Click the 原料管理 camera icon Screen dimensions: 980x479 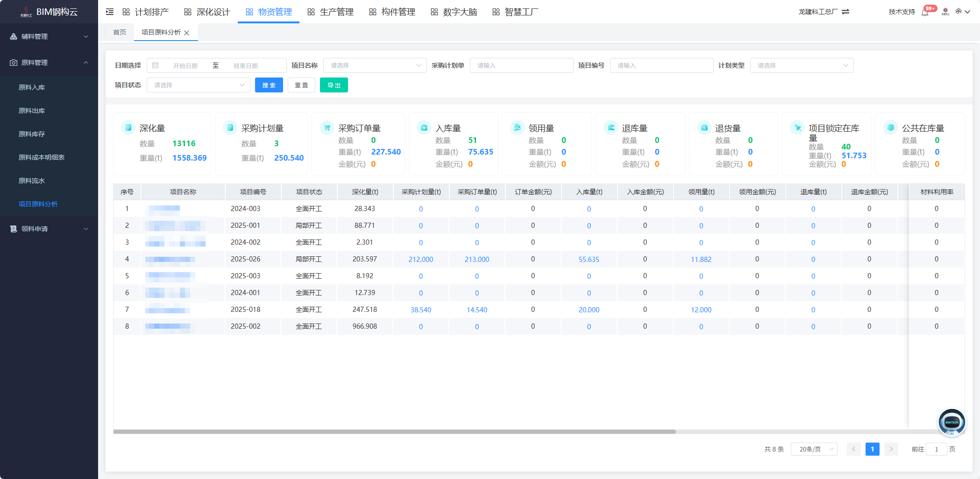tap(14, 63)
